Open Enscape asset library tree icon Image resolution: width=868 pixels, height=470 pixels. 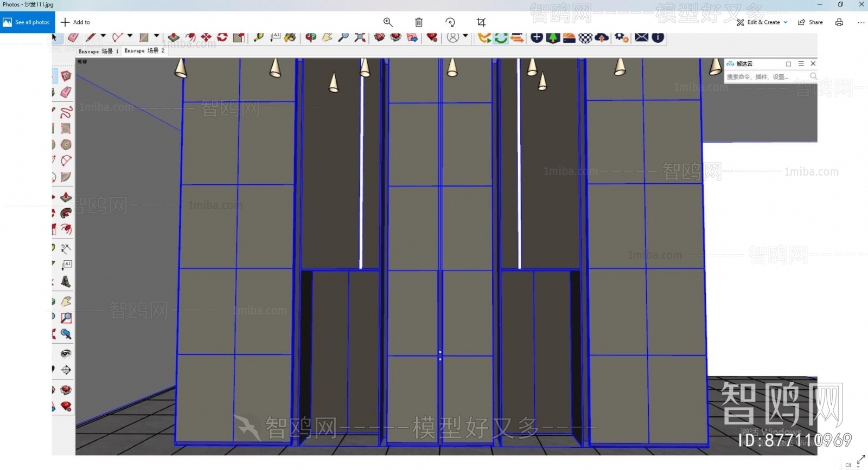(553, 37)
